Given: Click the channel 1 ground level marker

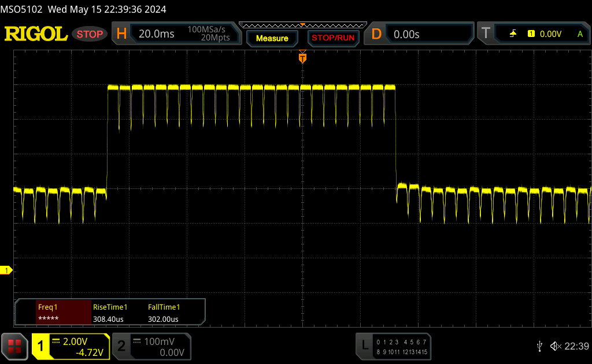Looking at the screenshot, I should click(x=6, y=270).
